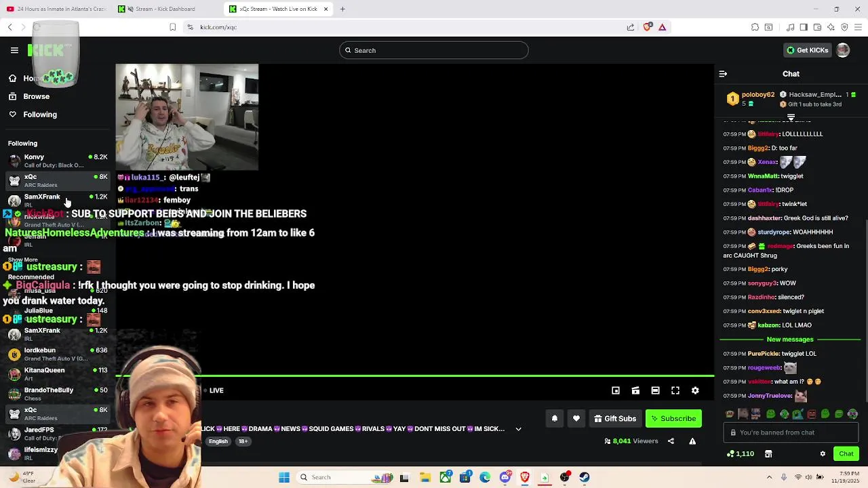Open File Explorer from the taskbar

[x=425, y=477]
